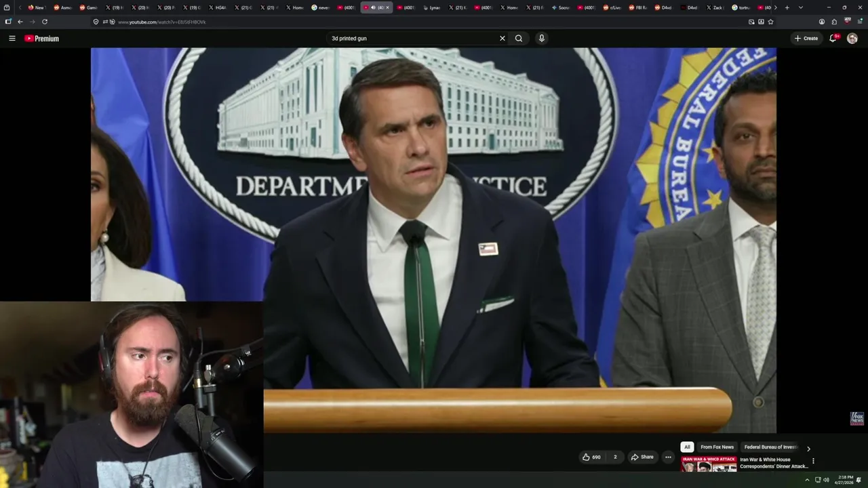Image resolution: width=868 pixels, height=488 pixels.
Task: Switch to the Socrates tab
Action: (560, 7)
